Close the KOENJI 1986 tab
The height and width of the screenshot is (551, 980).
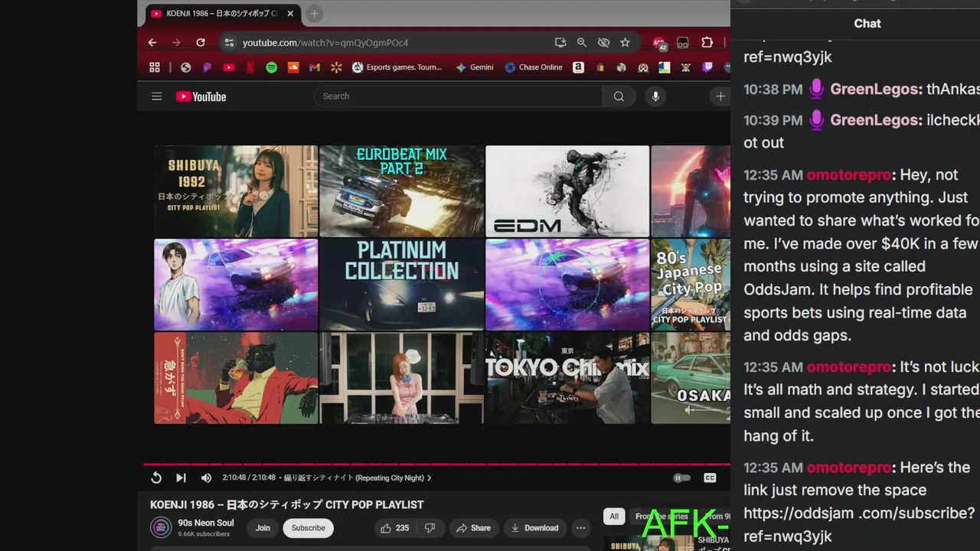point(290,14)
